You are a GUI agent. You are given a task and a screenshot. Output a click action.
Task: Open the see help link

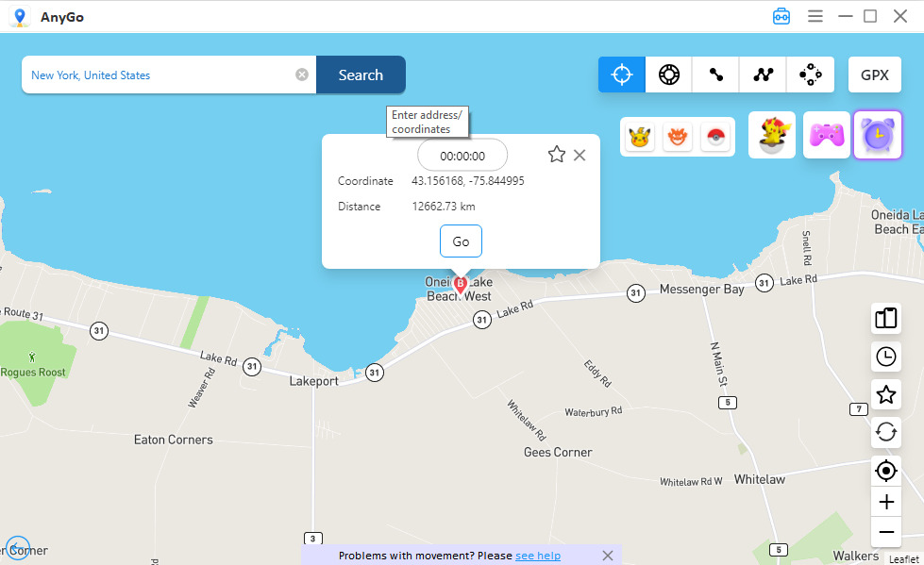[537, 556]
